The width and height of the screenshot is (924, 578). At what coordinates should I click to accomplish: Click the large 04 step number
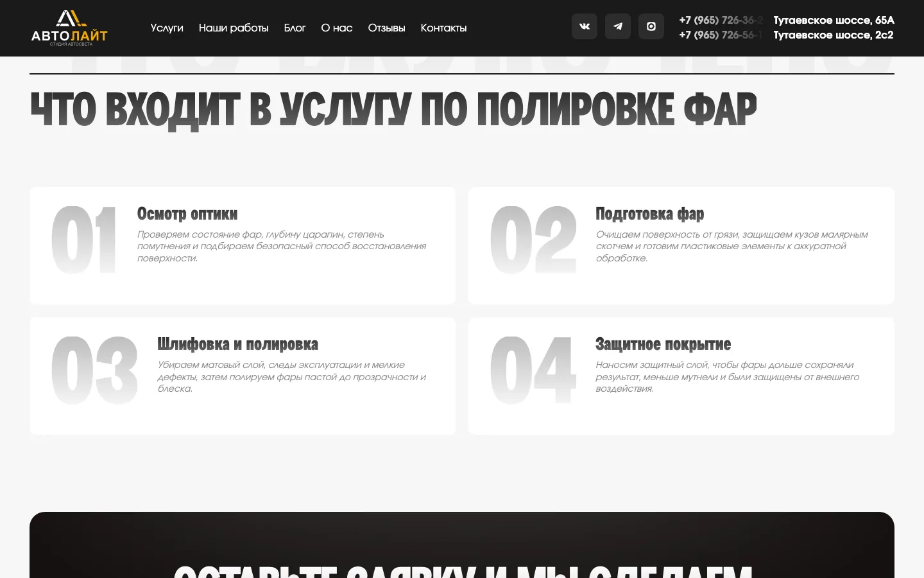coord(533,371)
